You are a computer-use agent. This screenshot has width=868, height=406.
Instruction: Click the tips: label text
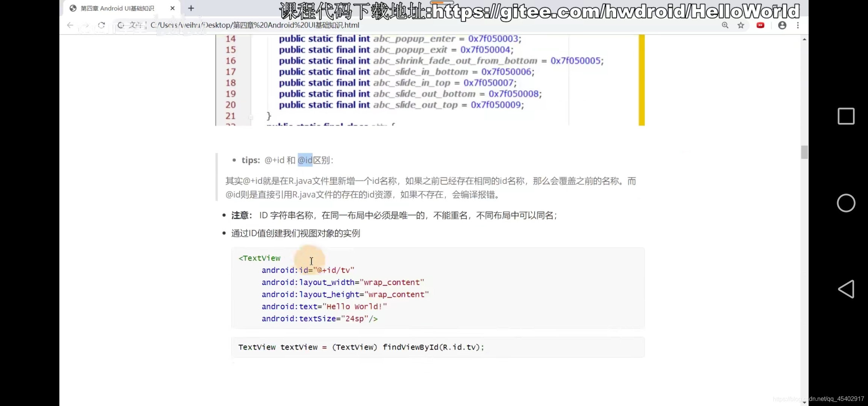[x=251, y=160]
